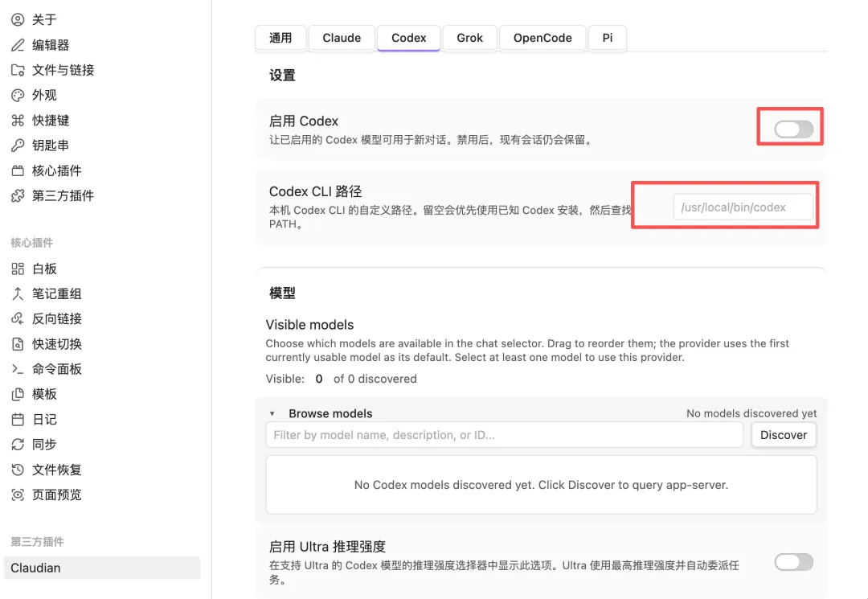The height and width of the screenshot is (599, 868).
Task: Click the Discover button
Action: pos(784,435)
